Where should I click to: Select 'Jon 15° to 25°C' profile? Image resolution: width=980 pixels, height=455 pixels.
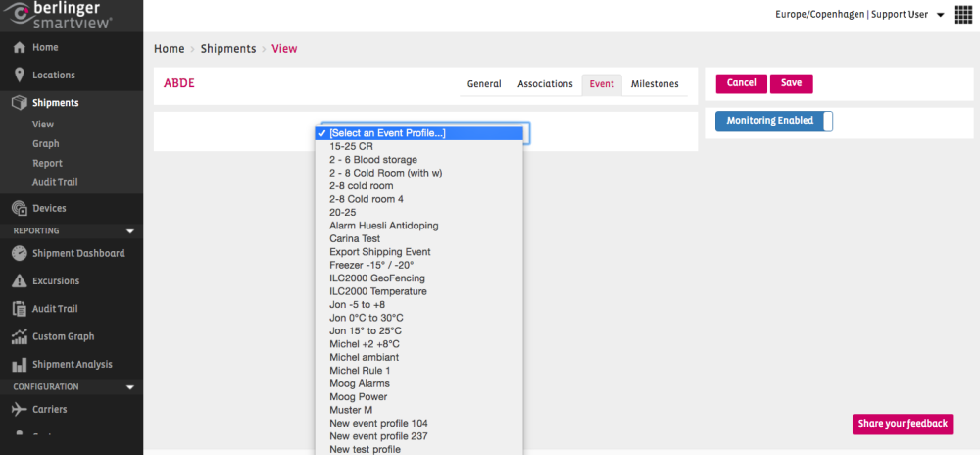pyautogui.click(x=418, y=330)
